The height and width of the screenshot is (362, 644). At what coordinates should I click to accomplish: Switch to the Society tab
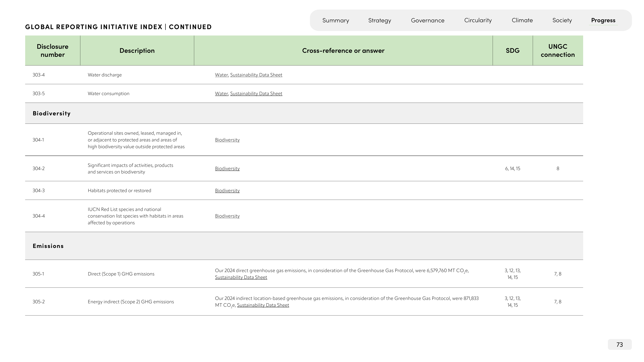click(562, 20)
